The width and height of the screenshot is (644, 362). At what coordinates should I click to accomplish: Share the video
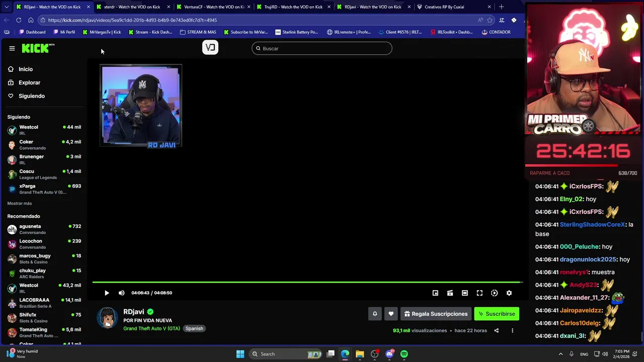(496, 330)
